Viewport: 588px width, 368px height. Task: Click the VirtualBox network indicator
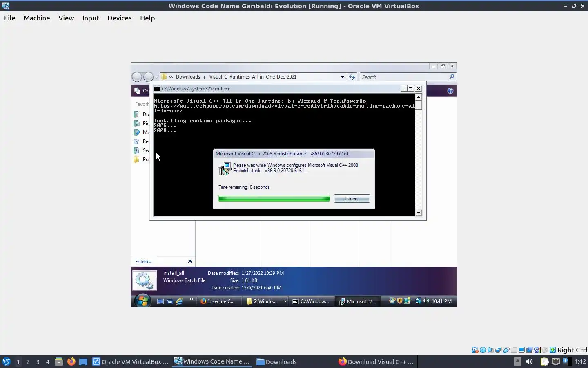coord(498,350)
